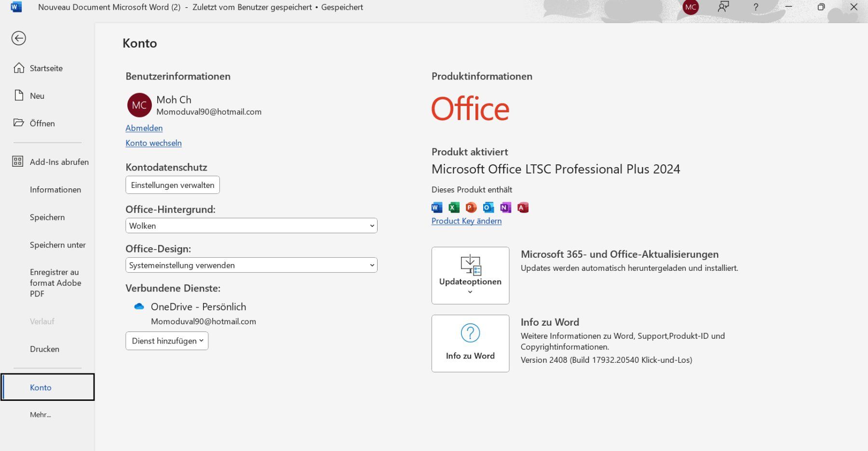Open the Updateoptionen dropdown button
Viewport: 868px width, 451px height.
coord(470,276)
